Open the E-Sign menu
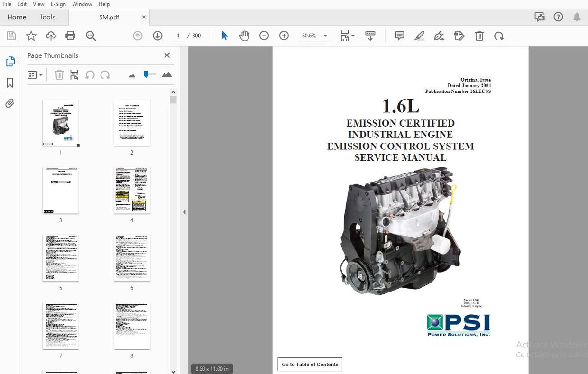The height and width of the screenshot is (374, 588). tap(58, 4)
